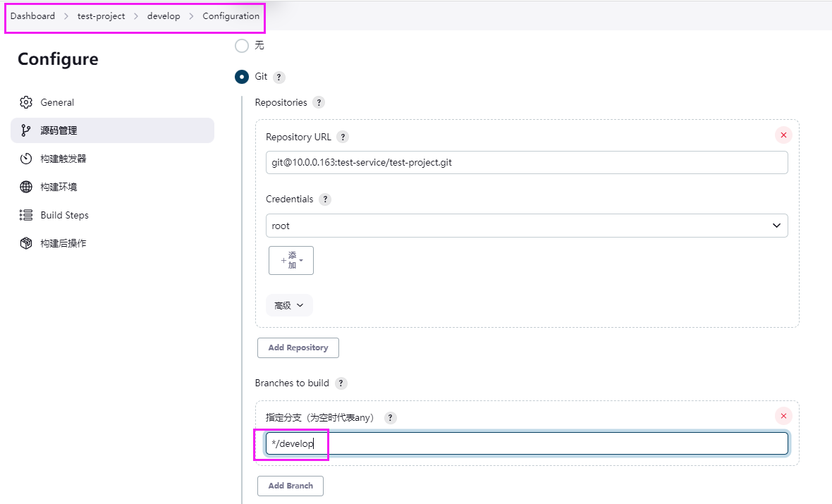Screen dimensions: 832x504
Task: Remove the repository with red X
Action: pos(784,135)
